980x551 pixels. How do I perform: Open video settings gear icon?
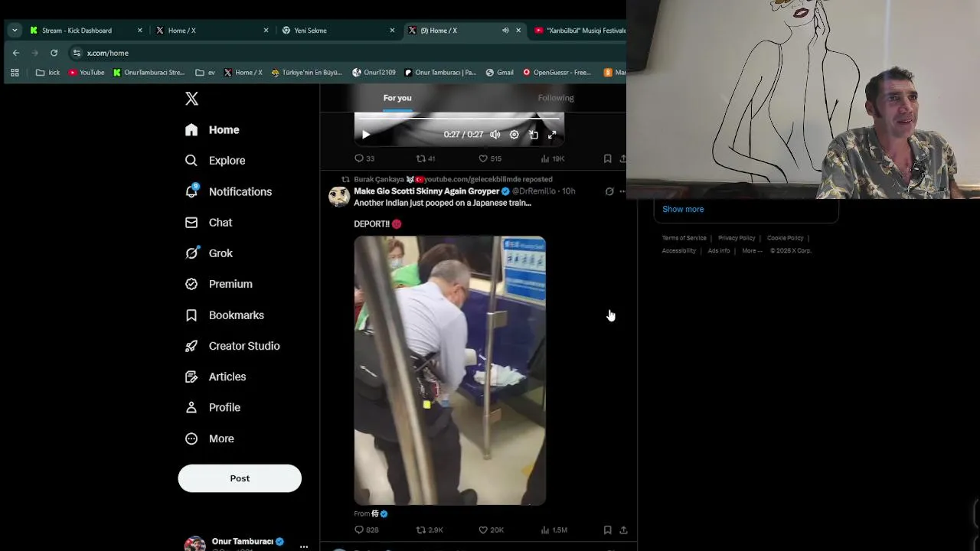click(514, 135)
